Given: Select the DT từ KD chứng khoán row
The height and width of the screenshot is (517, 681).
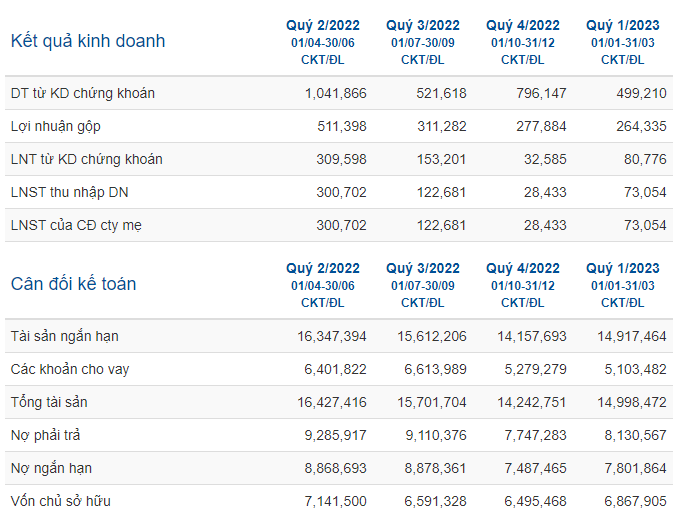Looking at the screenshot, I should (x=339, y=93).
